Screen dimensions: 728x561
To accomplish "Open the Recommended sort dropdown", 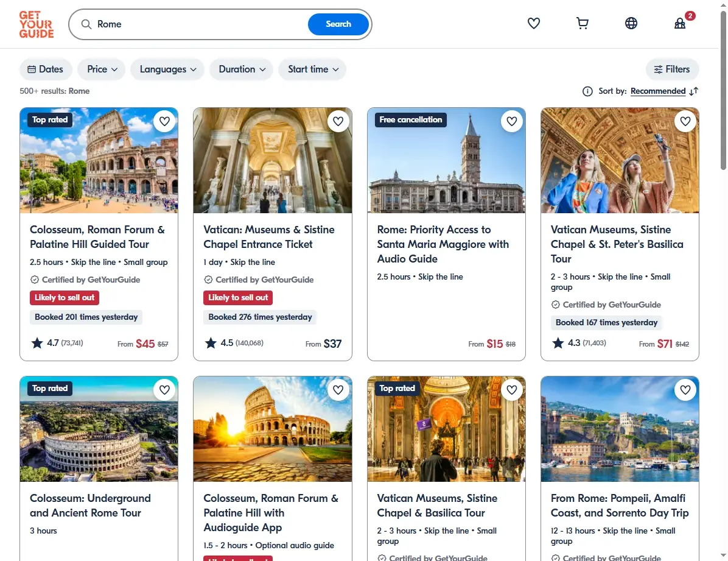I will [658, 91].
